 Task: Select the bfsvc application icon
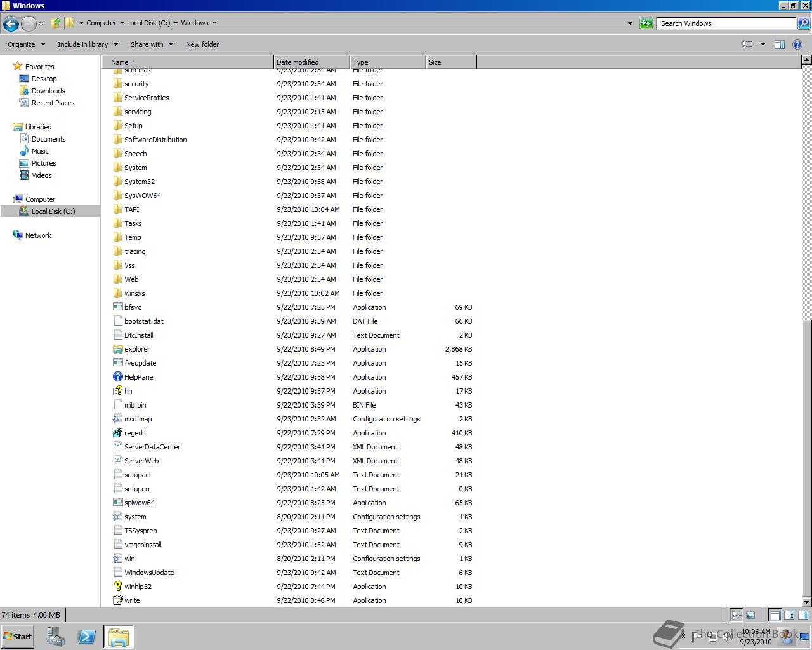coord(117,307)
